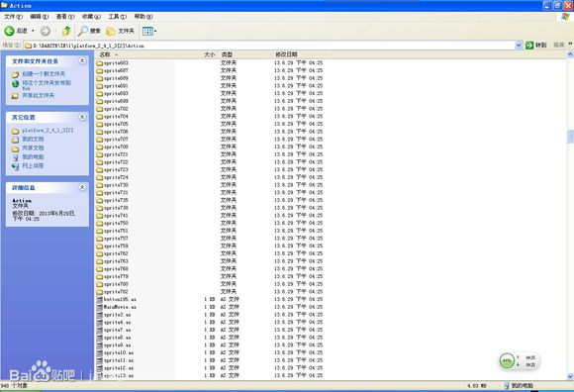
Task: Sort by the Type (类型) column header
Action: [x=244, y=54]
